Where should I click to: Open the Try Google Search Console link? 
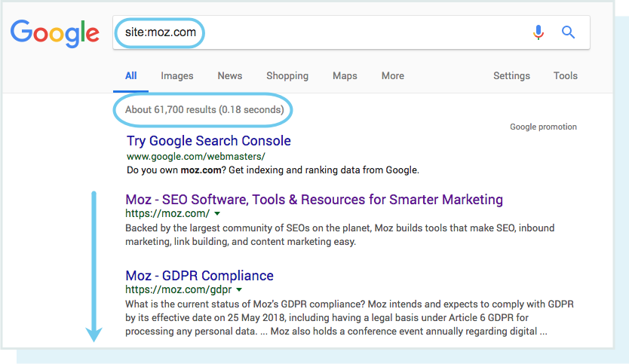209,141
